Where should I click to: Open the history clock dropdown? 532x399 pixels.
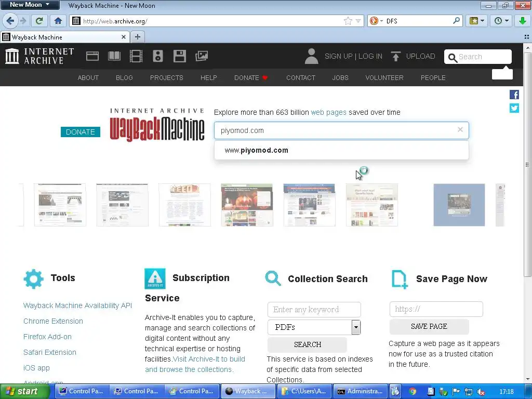point(501,21)
